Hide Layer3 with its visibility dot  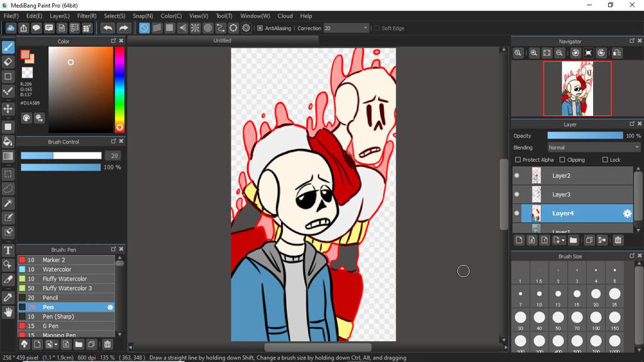click(517, 195)
